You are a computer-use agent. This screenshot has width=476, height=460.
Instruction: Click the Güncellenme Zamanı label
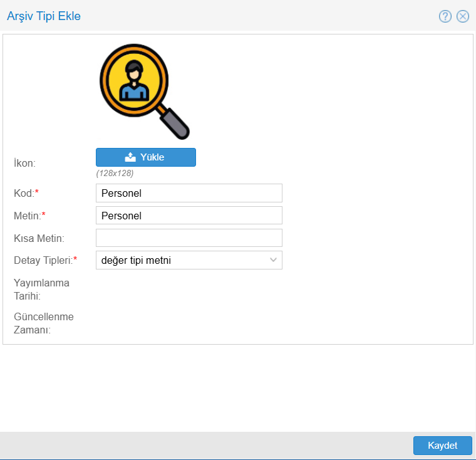coord(43,323)
